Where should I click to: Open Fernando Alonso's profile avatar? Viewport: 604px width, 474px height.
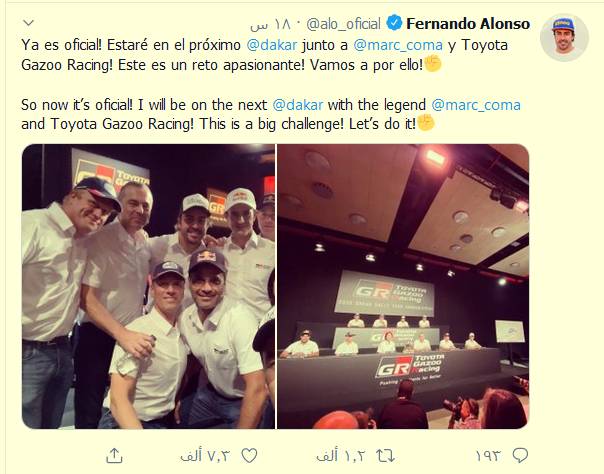point(564,38)
